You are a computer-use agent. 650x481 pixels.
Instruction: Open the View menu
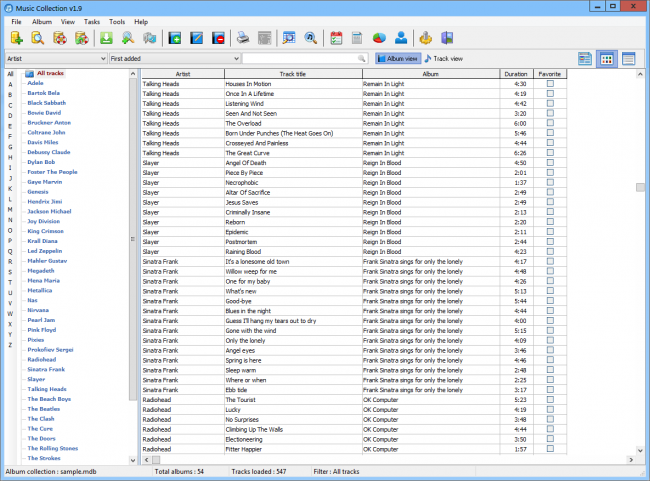(x=68, y=22)
